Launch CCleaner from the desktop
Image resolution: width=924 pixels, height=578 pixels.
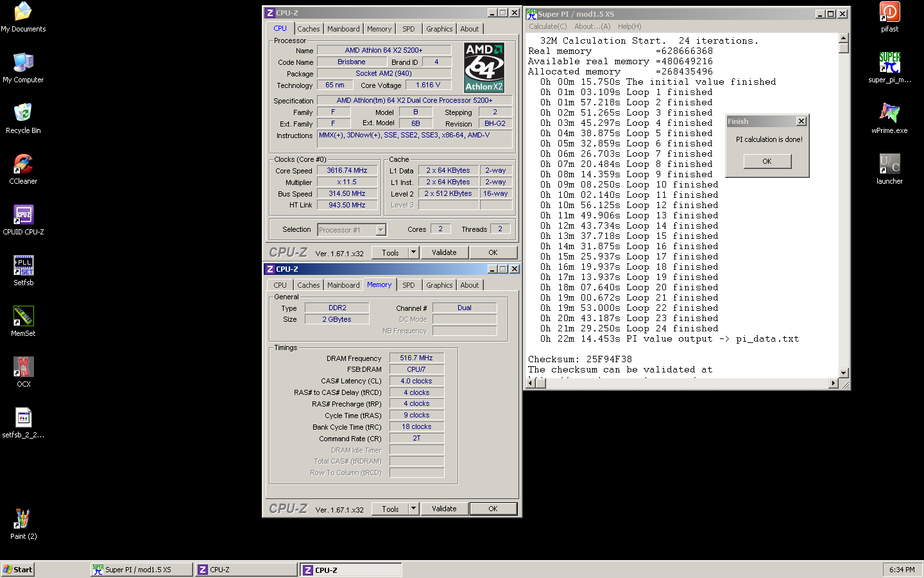click(x=23, y=170)
